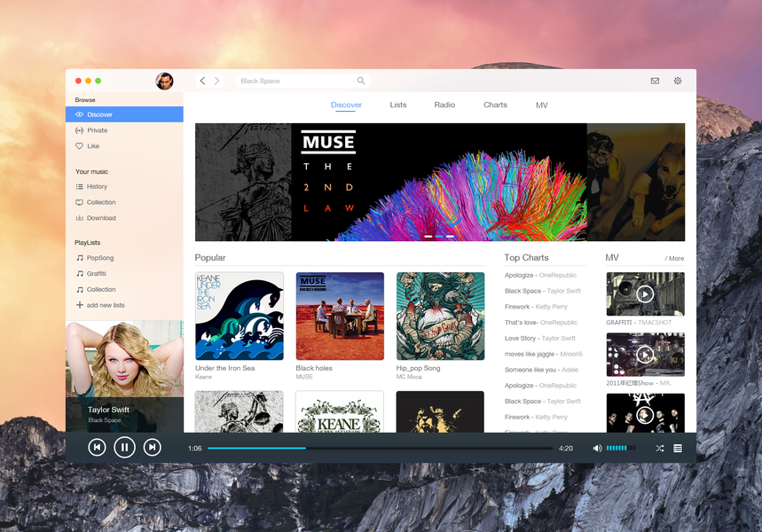Go back with the left arrow
This screenshot has width=762, height=532.
(202, 81)
